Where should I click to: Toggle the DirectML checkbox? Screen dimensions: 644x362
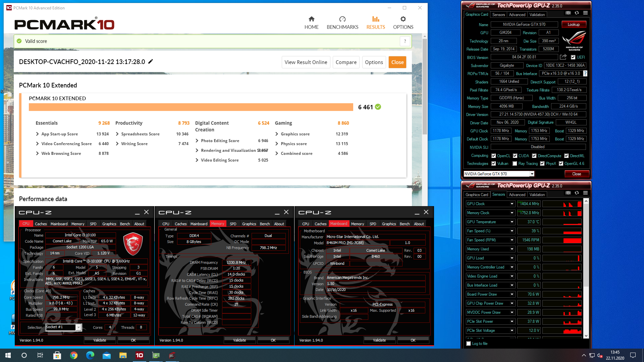566,156
